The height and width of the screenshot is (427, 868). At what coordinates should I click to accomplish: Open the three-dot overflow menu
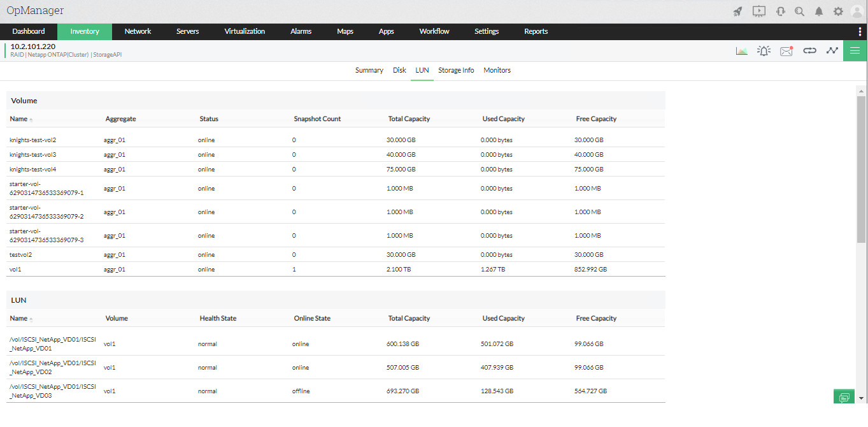point(860,31)
